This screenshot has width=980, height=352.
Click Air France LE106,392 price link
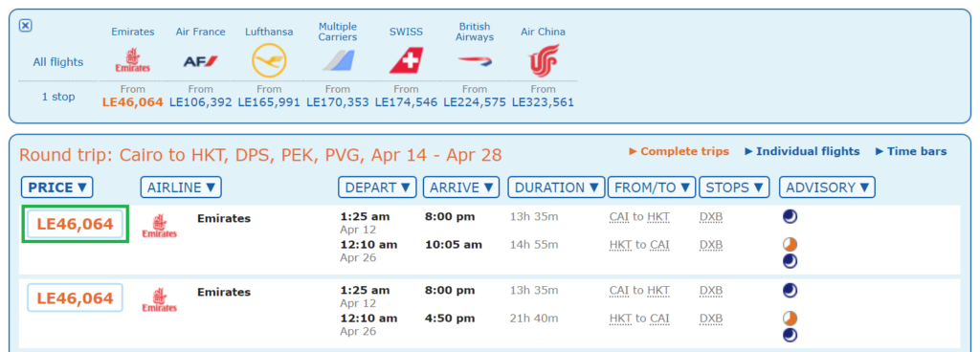201,102
